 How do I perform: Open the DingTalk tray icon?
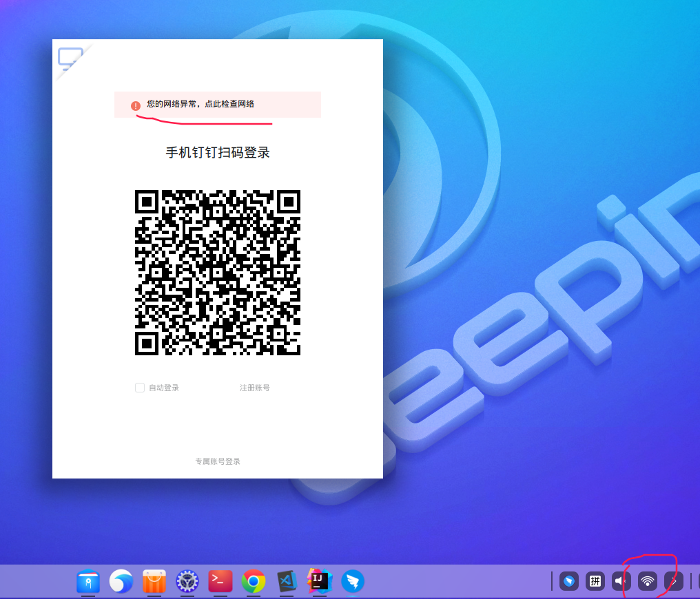569,581
